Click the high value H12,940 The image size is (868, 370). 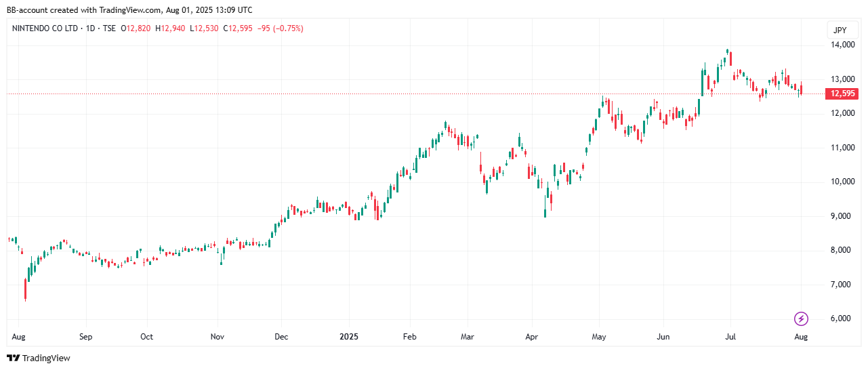171,28
